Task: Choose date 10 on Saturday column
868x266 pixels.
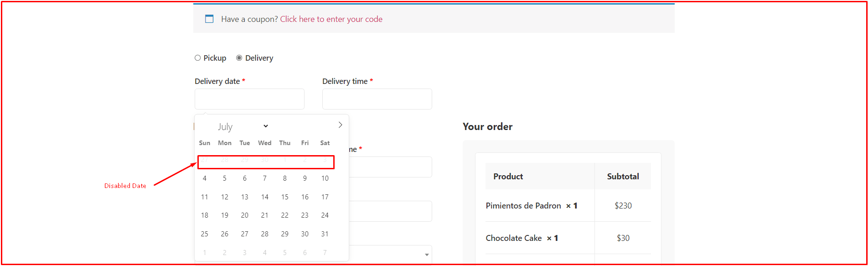Action: (325, 178)
